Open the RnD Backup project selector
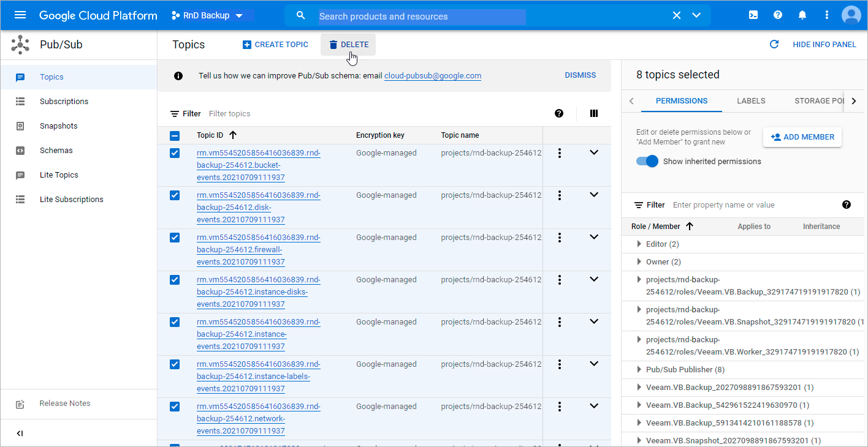This screenshot has height=447, width=868. [x=207, y=15]
